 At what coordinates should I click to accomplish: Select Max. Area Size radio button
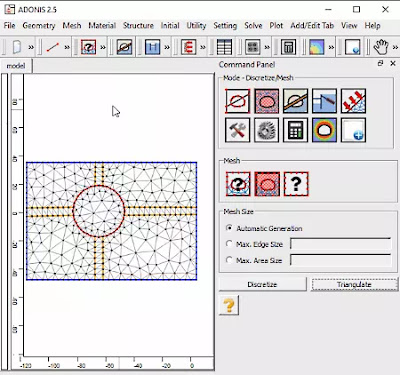pos(229,260)
